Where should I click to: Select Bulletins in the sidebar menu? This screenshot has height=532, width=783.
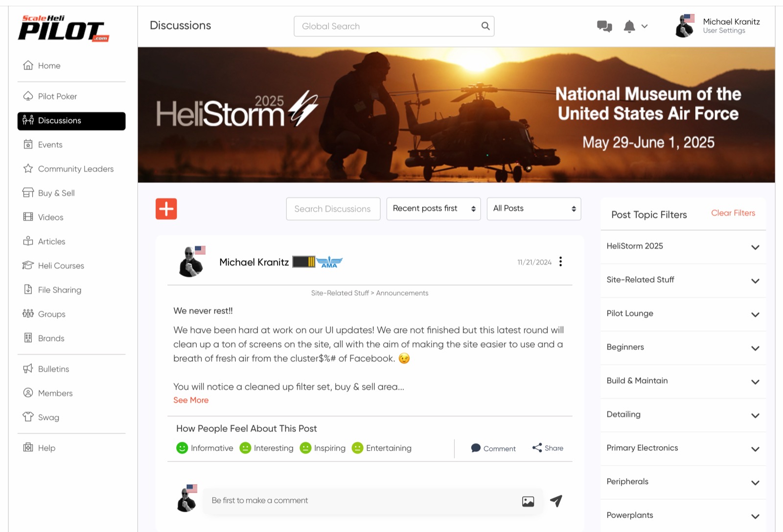coord(71,369)
